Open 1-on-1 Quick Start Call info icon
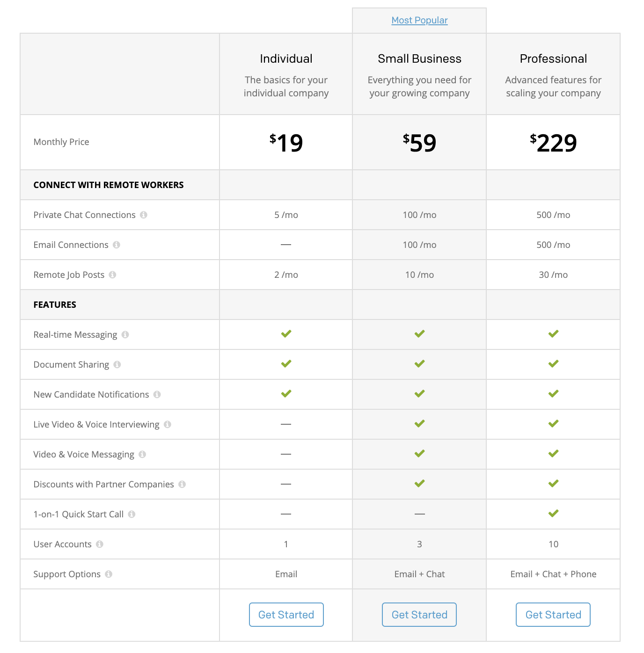The image size is (644, 653). [x=132, y=514]
